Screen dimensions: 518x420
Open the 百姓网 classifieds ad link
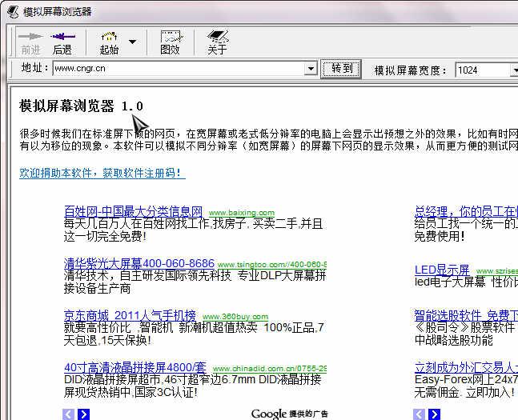133,211
